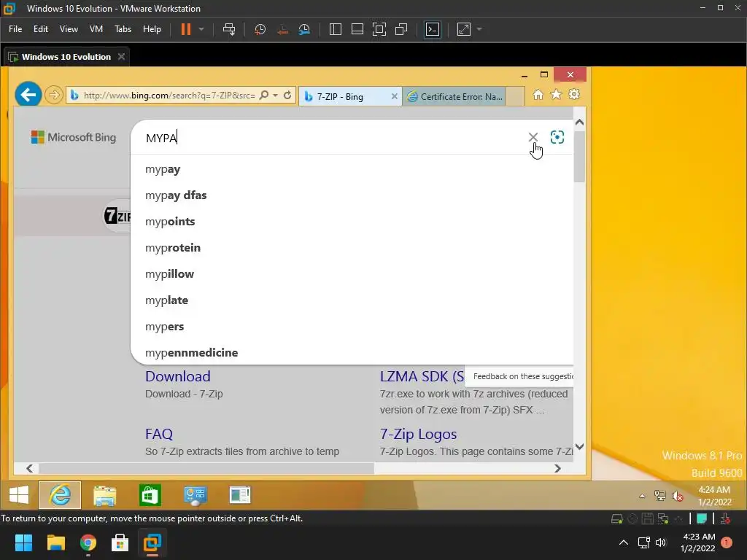
Task: Take a snapshot of the VM
Action: pos(260,29)
